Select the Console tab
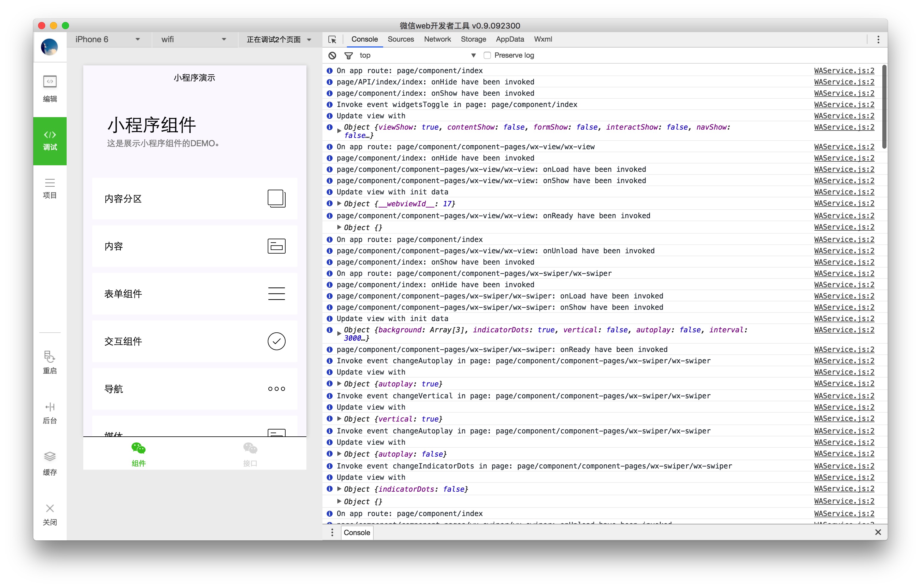 (363, 39)
